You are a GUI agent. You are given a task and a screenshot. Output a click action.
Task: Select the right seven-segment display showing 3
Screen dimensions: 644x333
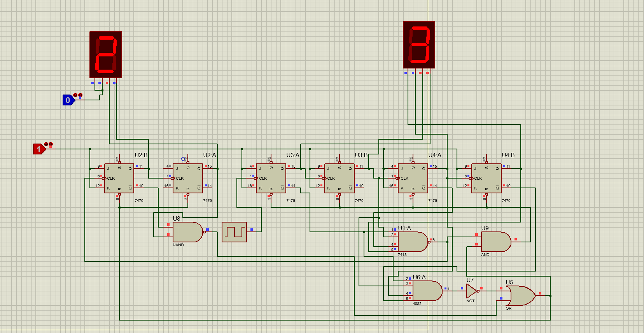pos(419,45)
